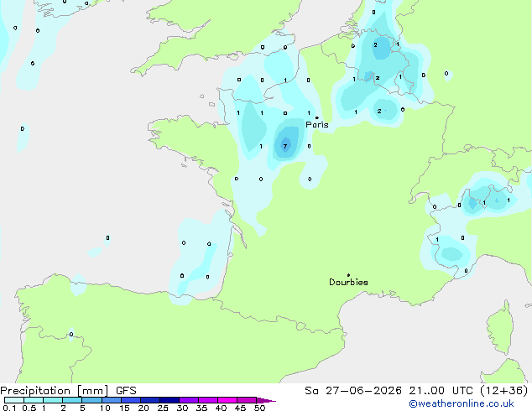Click the 10 legend scale label
Viewport: 532px width, 411px height.
click(x=105, y=408)
